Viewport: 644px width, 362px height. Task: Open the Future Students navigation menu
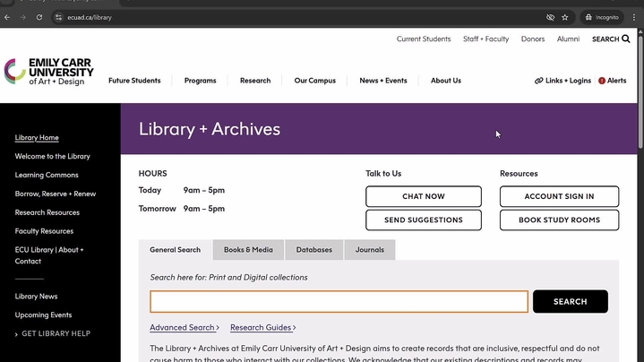pos(134,81)
